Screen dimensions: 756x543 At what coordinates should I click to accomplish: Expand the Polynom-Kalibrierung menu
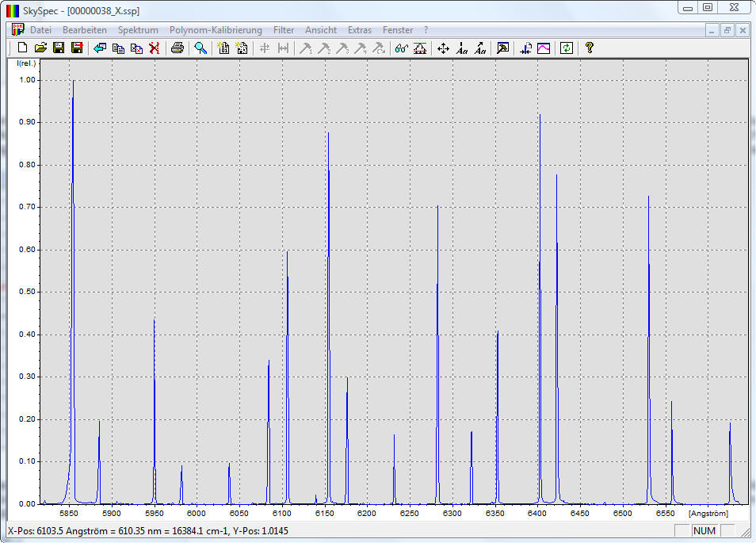pyautogui.click(x=216, y=30)
